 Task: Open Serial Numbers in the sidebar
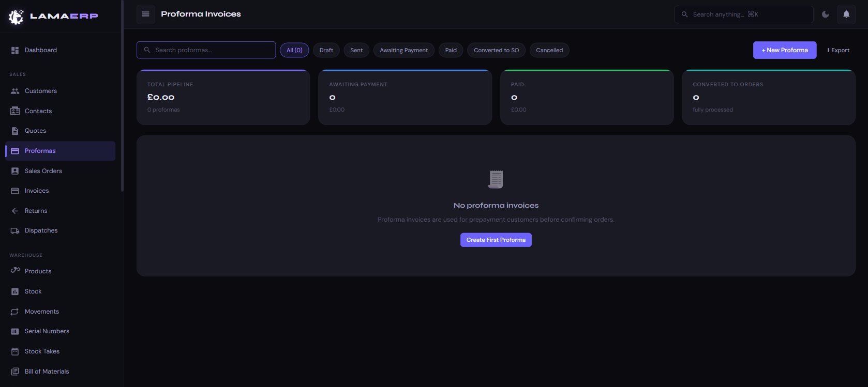47,331
